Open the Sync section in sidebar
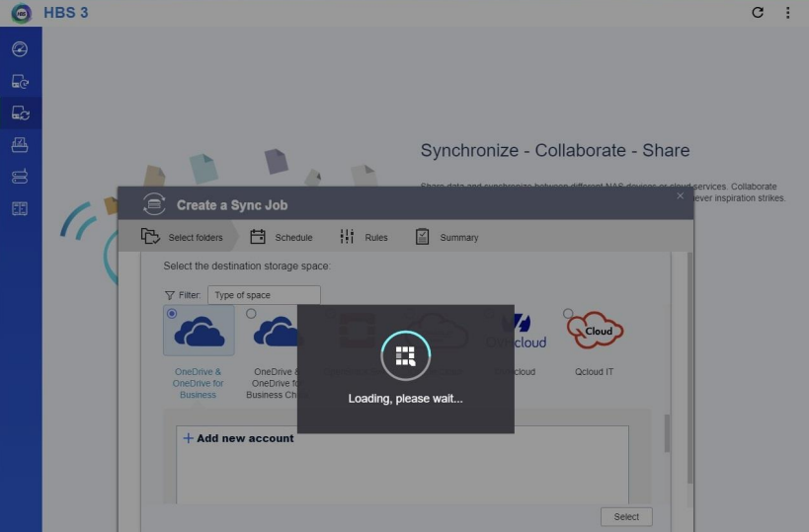This screenshot has width=809, height=532. [20, 114]
